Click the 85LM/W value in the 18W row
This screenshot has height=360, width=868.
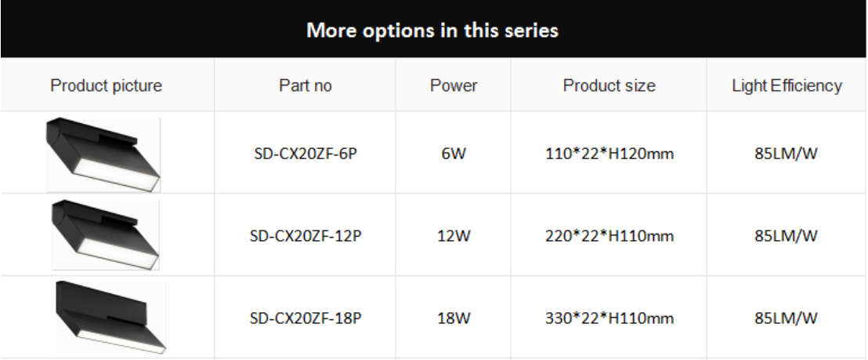point(786,318)
